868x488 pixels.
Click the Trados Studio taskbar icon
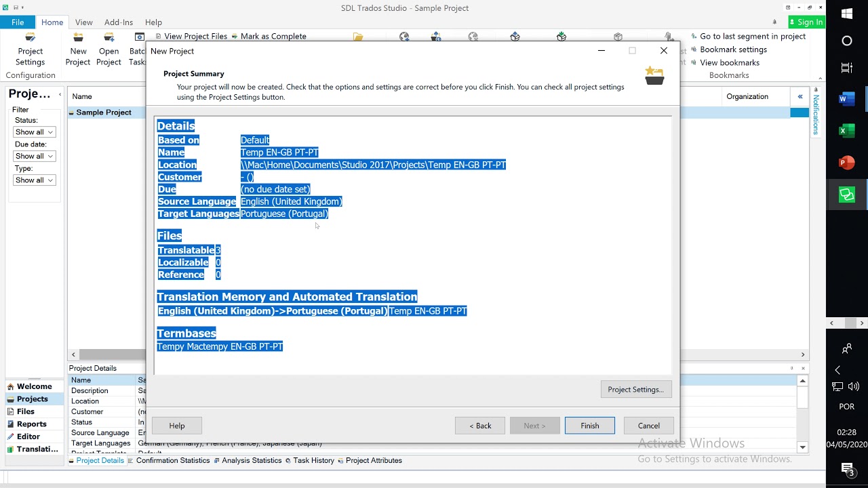click(x=847, y=195)
